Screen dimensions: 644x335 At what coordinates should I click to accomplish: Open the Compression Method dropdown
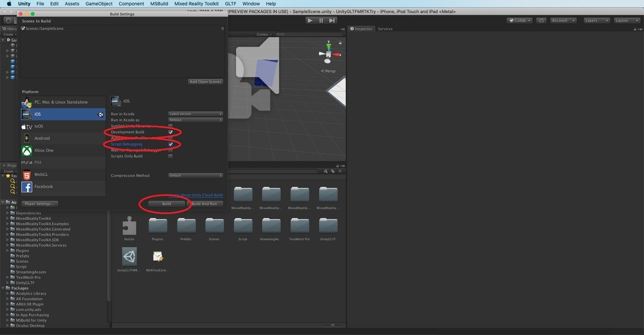pyautogui.click(x=195, y=175)
